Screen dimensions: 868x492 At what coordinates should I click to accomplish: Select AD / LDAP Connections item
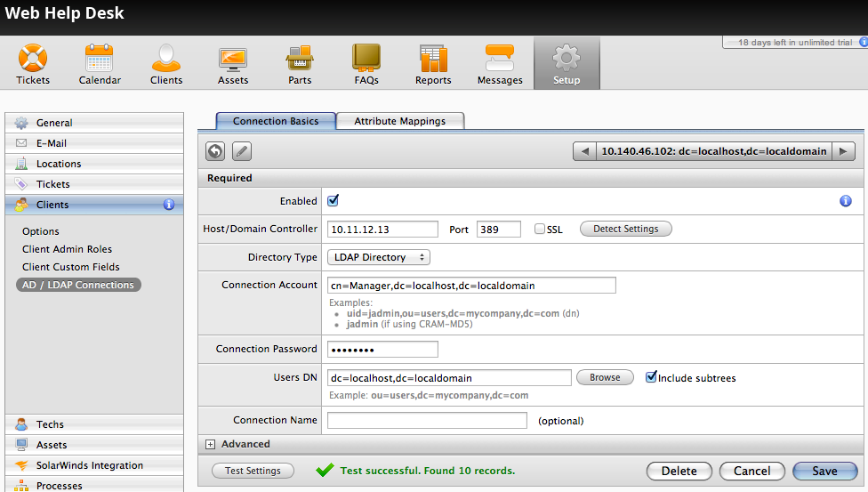(78, 285)
